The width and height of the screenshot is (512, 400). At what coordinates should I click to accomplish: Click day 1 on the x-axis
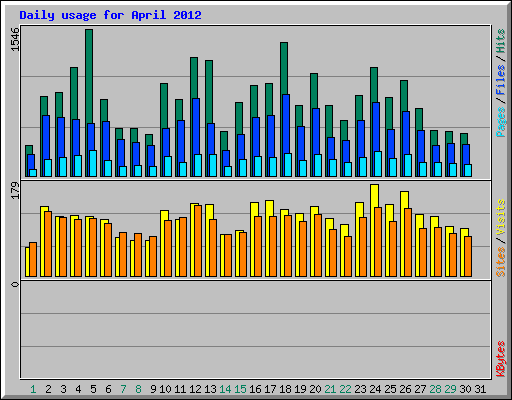pos(33,389)
